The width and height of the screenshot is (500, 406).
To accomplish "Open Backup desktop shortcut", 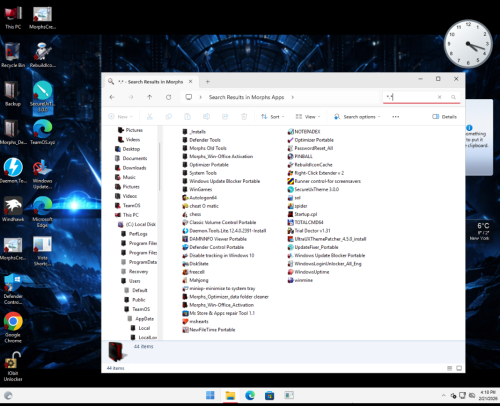I will pos(13,94).
